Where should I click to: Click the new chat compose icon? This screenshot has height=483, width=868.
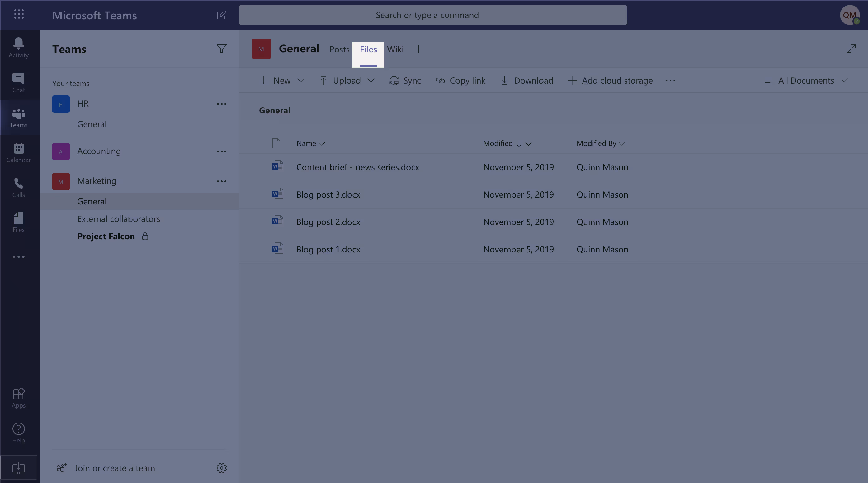[221, 15]
